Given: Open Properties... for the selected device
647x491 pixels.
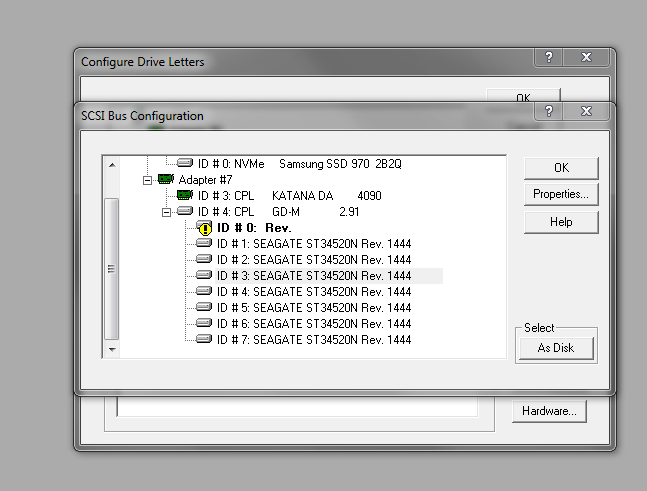Looking at the screenshot, I should point(561,194).
